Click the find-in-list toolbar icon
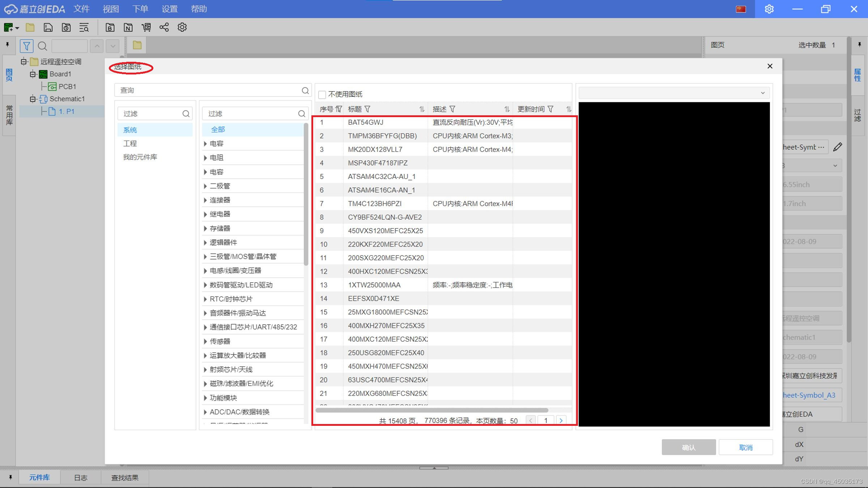The height and width of the screenshot is (488, 868). click(84, 27)
